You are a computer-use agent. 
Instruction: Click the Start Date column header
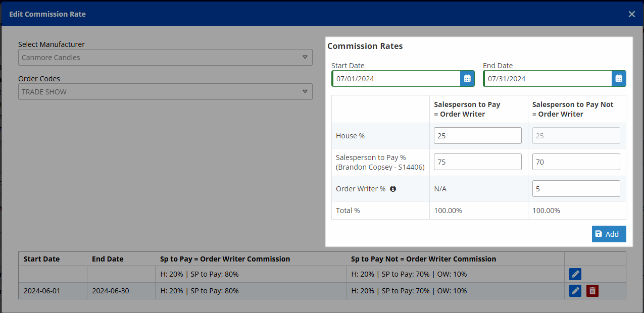pyautogui.click(x=41, y=259)
